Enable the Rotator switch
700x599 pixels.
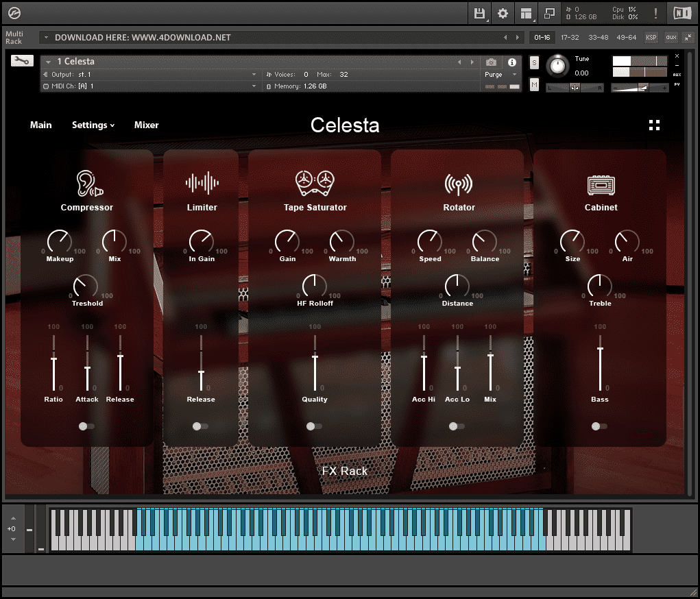click(456, 426)
